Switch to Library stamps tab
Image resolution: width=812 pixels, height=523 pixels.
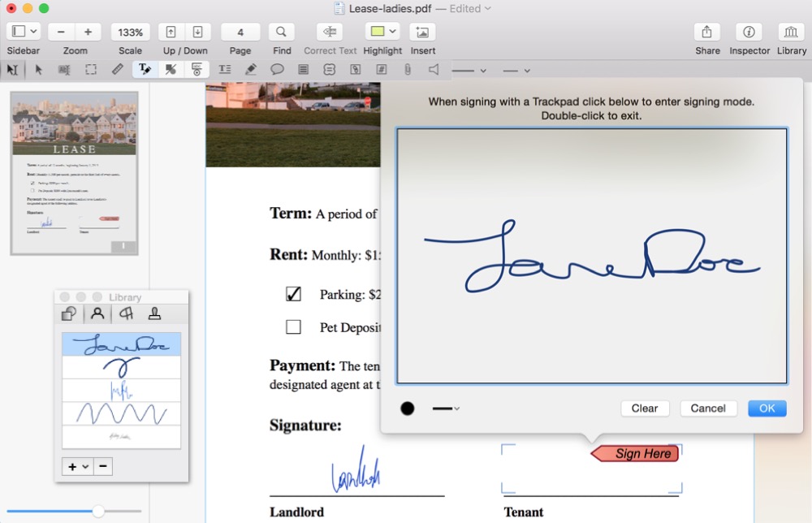tap(154, 313)
